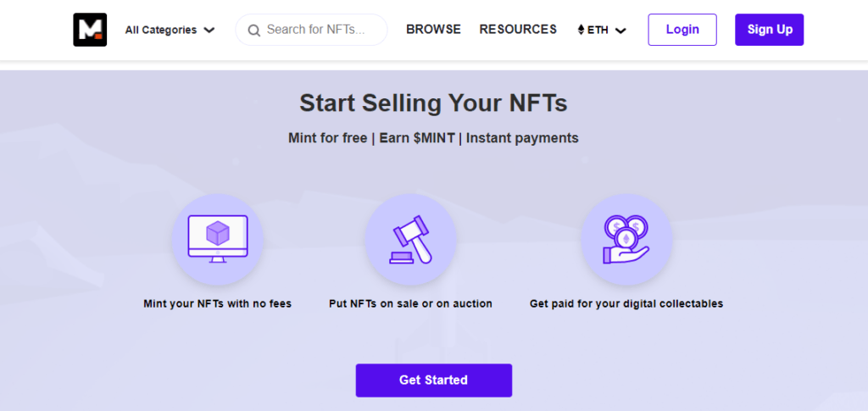
Task: Open the BROWSE menu item
Action: [433, 30]
